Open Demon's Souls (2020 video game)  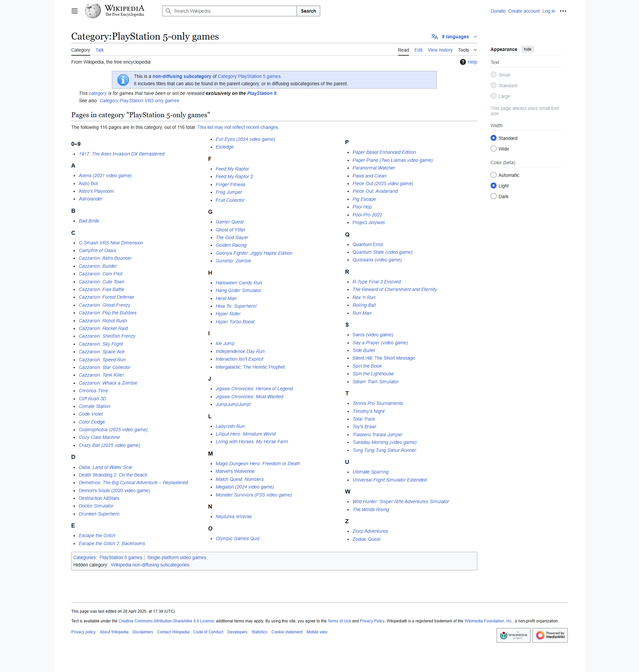(114, 491)
